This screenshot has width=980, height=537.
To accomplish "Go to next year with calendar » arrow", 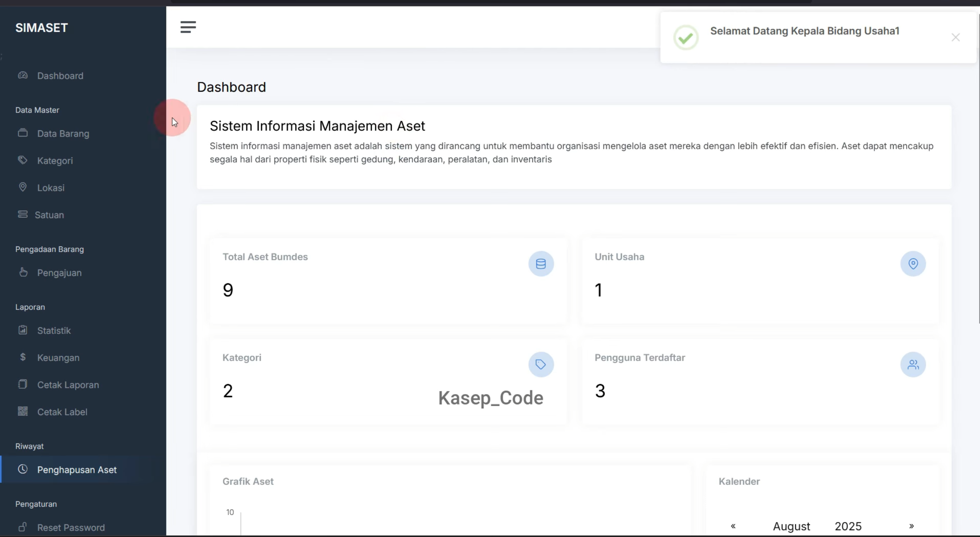I will click(911, 526).
